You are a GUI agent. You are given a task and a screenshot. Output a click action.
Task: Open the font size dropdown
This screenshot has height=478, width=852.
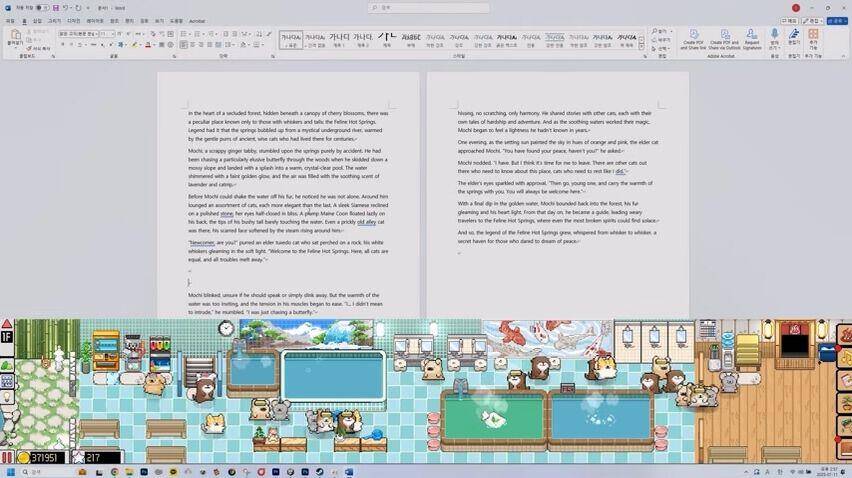[112, 34]
